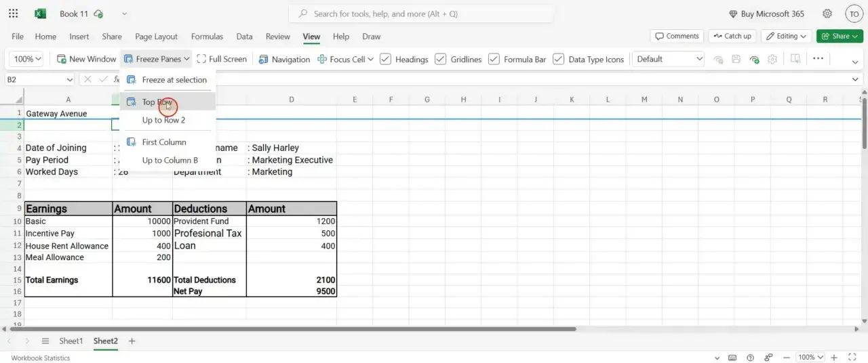Toggle the Gridlines checkbox
This screenshot has width=868, height=363.
(x=440, y=59)
